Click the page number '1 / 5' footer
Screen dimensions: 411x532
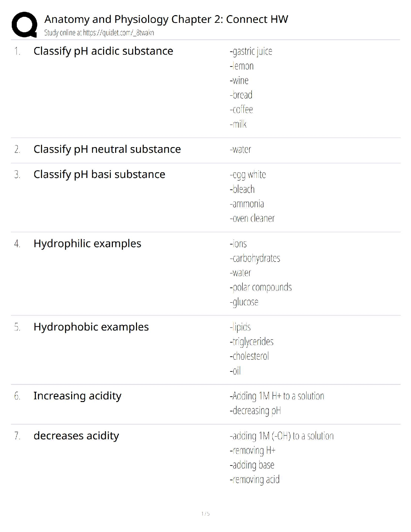point(205,514)
